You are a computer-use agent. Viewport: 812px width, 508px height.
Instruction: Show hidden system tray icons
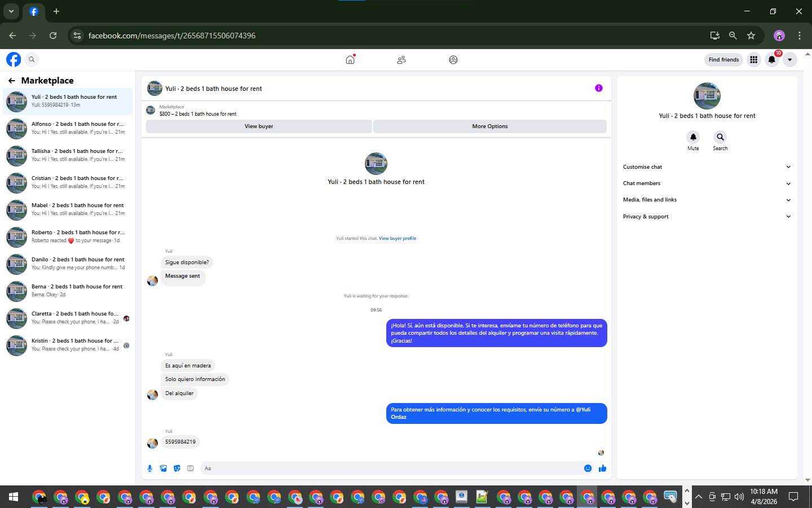699,497
